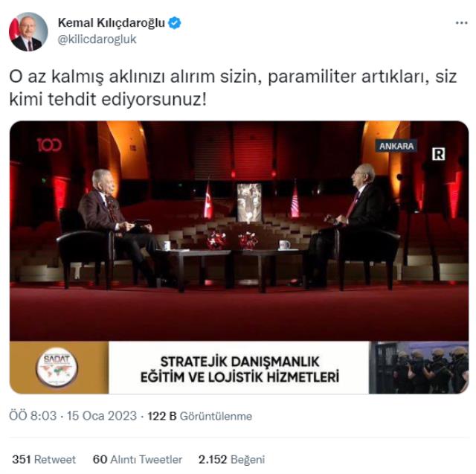
Task: Click the 15 Oca 2023 date
Action: point(102,416)
